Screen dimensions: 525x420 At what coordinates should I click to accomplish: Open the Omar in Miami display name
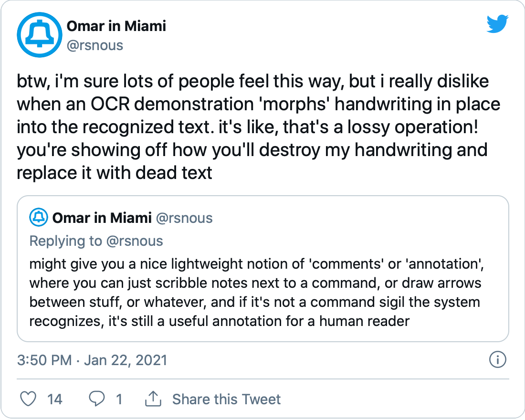click(116, 26)
